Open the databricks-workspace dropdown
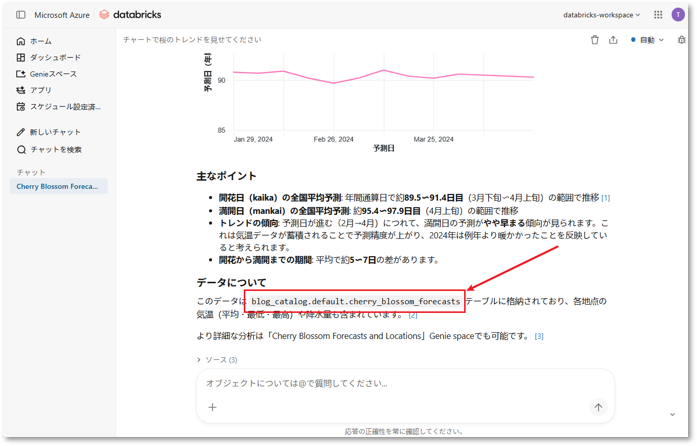 601,15
